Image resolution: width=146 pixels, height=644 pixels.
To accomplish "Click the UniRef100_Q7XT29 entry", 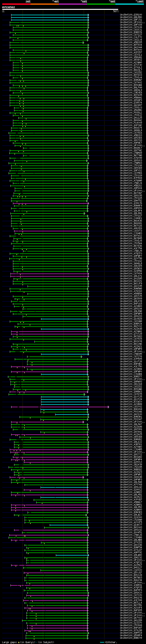I will pos(131,334).
